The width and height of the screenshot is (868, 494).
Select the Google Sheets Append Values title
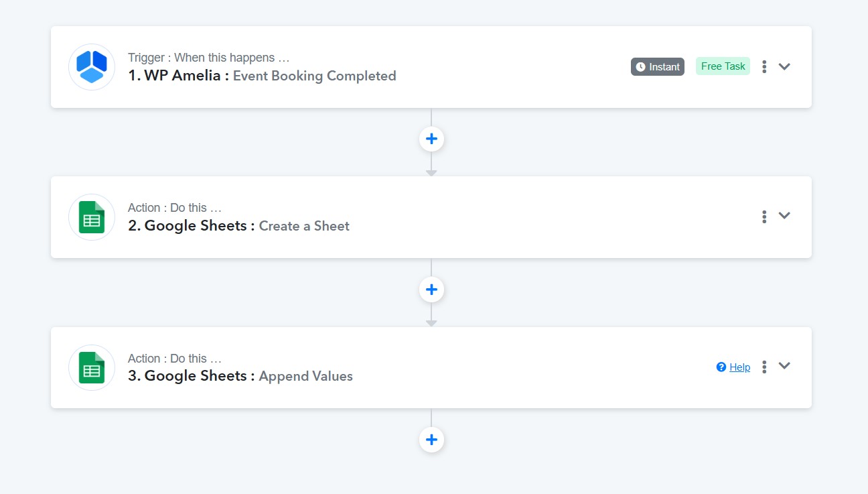pos(240,376)
